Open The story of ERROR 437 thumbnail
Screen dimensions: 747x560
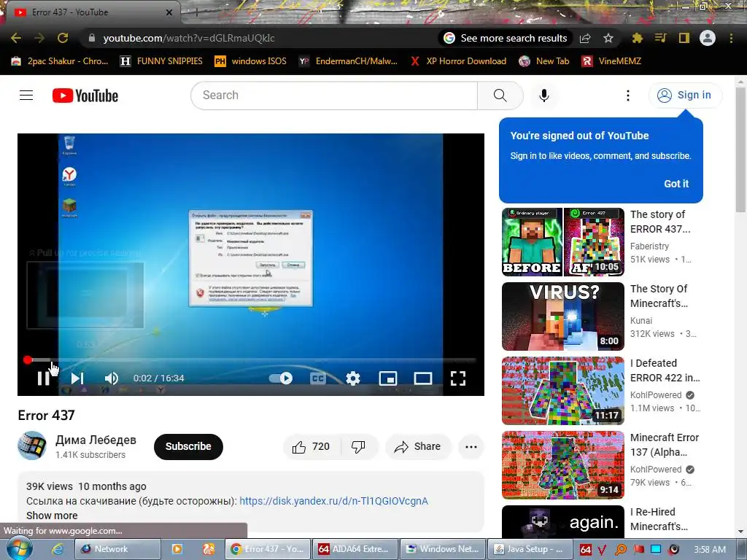tap(563, 242)
